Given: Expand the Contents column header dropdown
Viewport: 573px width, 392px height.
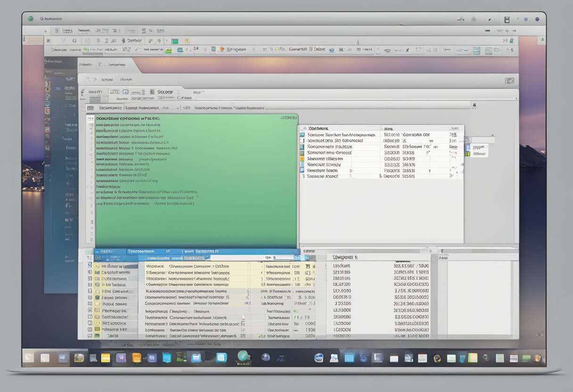Looking at the screenshot, I should pyautogui.click(x=379, y=128).
